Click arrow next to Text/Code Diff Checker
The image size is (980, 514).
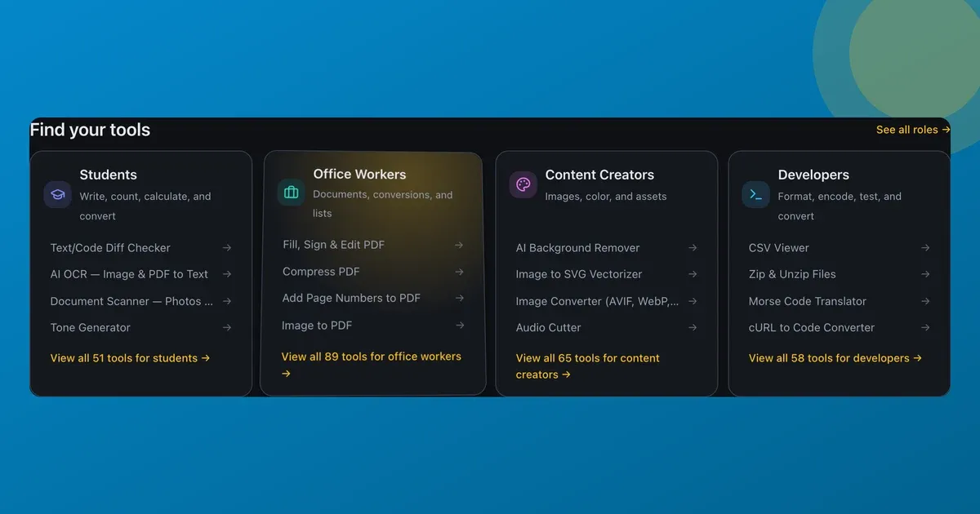pyautogui.click(x=227, y=248)
